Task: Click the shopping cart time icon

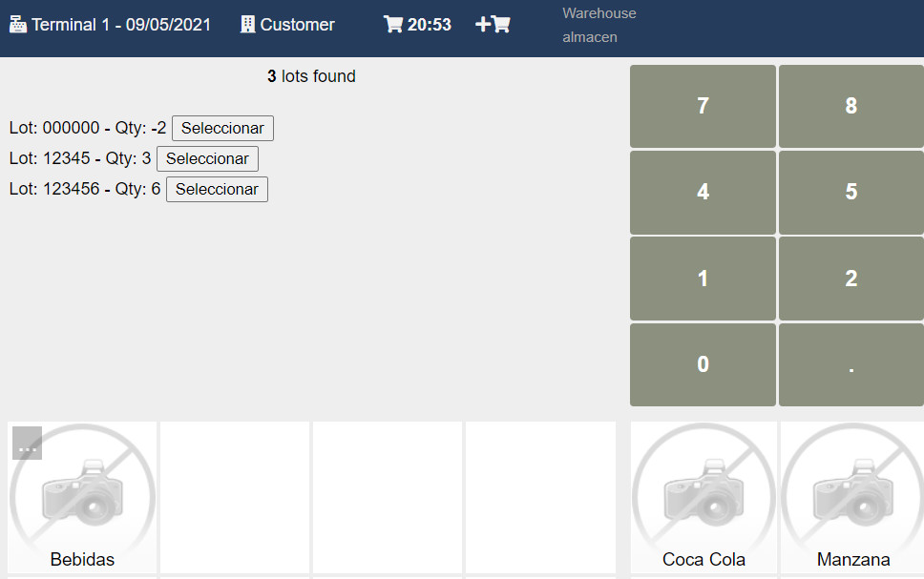Action: click(x=392, y=25)
